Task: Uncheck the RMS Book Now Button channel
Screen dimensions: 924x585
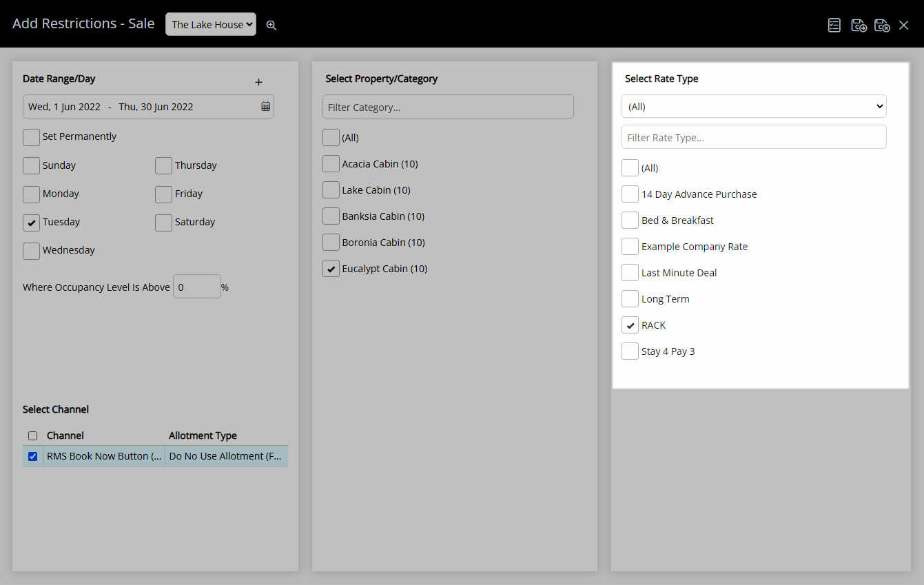Action: tap(32, 456)
